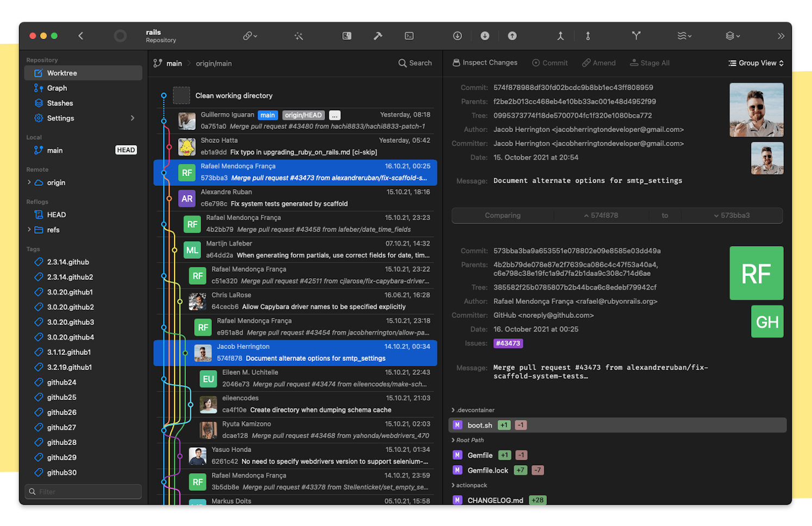This screenshot has height=526, width=812.
Task: Switch to the Inspect Changes tab
Action: (x=485, y=62)
